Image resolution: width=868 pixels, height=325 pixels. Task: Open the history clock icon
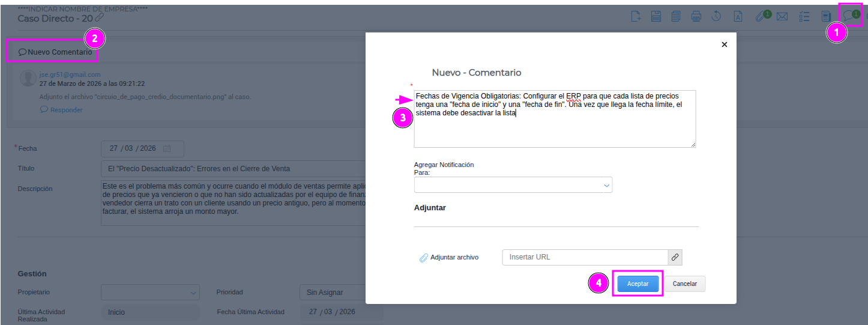pos(716,16)
